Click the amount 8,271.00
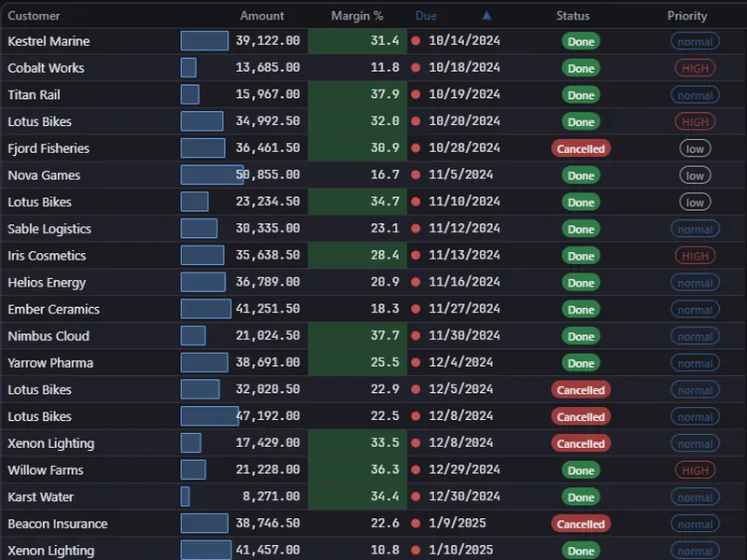 tap(272, 497)
